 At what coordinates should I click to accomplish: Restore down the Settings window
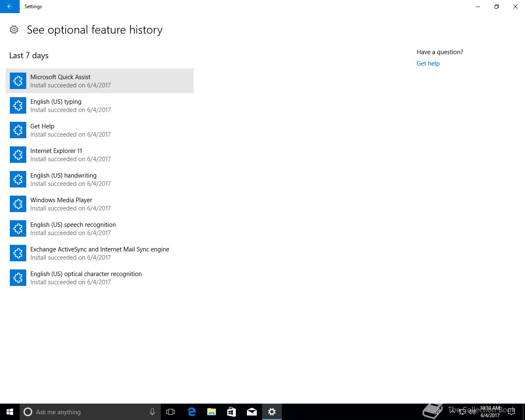point(497,7)
